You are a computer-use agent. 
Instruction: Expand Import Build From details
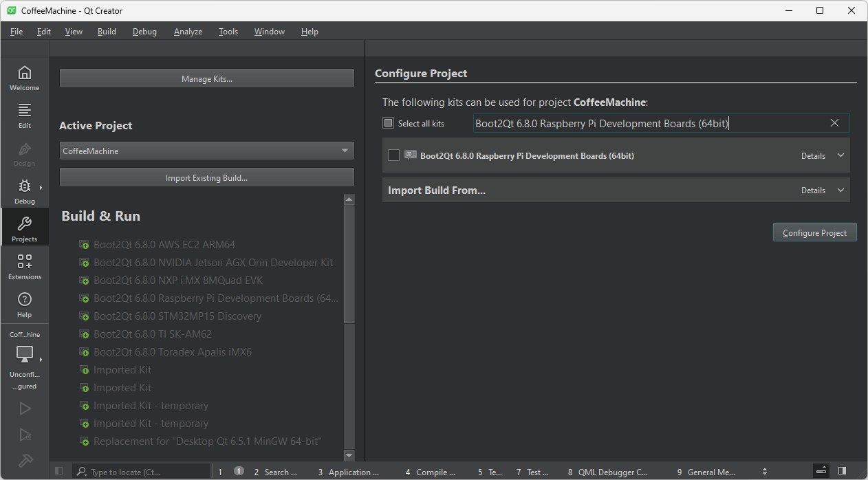pyautogui.click(x=823, y=190)
